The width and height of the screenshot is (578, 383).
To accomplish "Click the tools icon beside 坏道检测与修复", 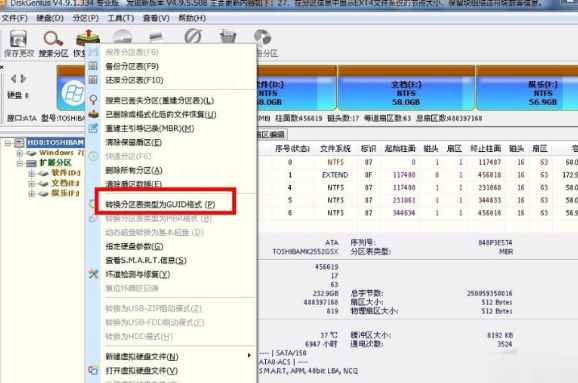I will point(93,274).
